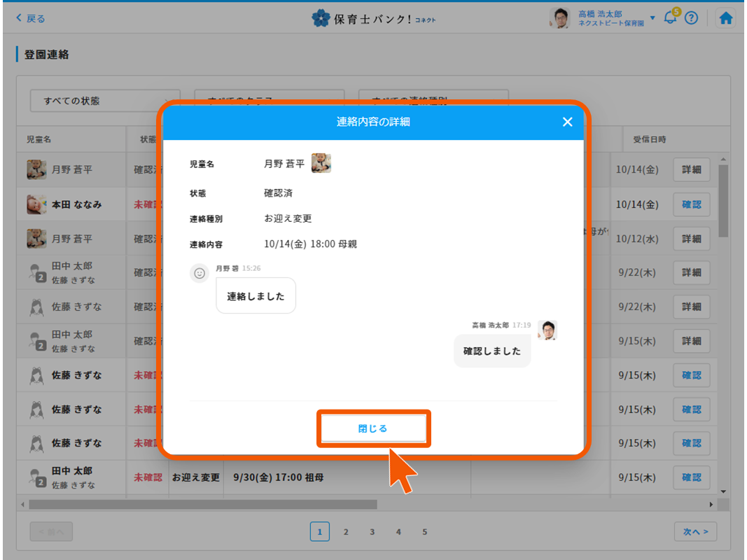Viewport: 747px width, 560px height.
Task: Click 月野 蒼平 child photo in dialog
Action: coord(321,163)
